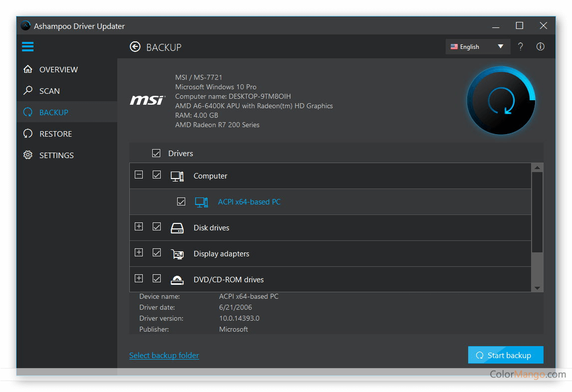Image resolution: width=572 pixels, height=392 pixels.
Task: Collapse the Computer tree node
Action: [139, 175]
